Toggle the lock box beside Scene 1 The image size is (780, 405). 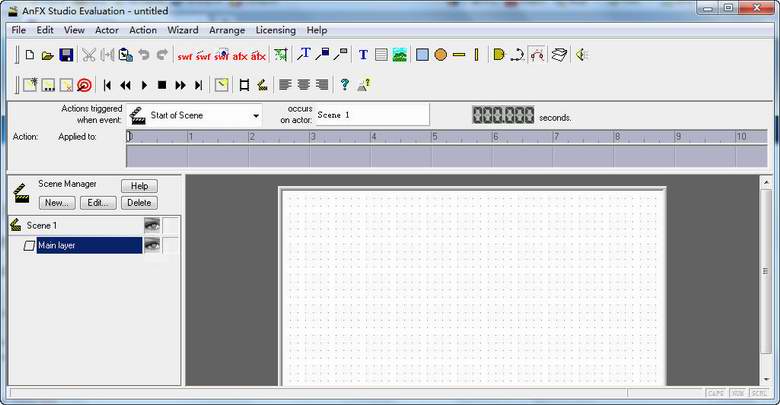point(171,225)
